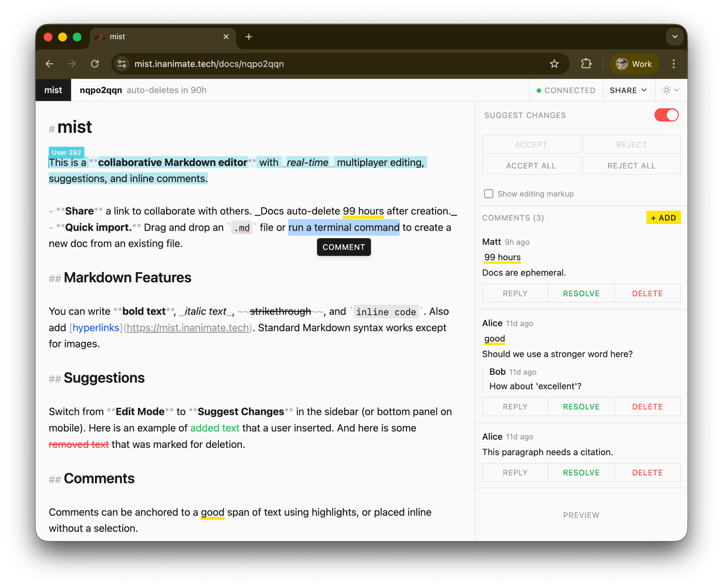Click the site info icon in address bar
723x588 pixels.
[x=122, y=64]
